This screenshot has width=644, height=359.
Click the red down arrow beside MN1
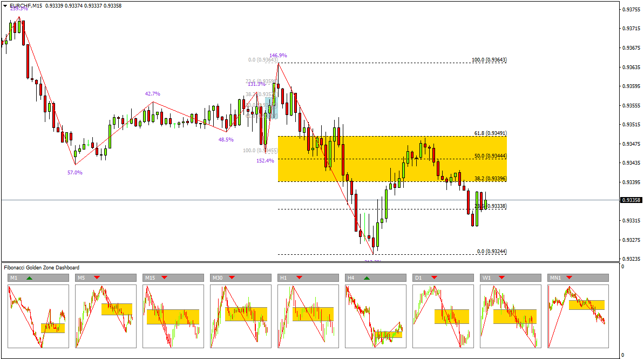[569, 277]
